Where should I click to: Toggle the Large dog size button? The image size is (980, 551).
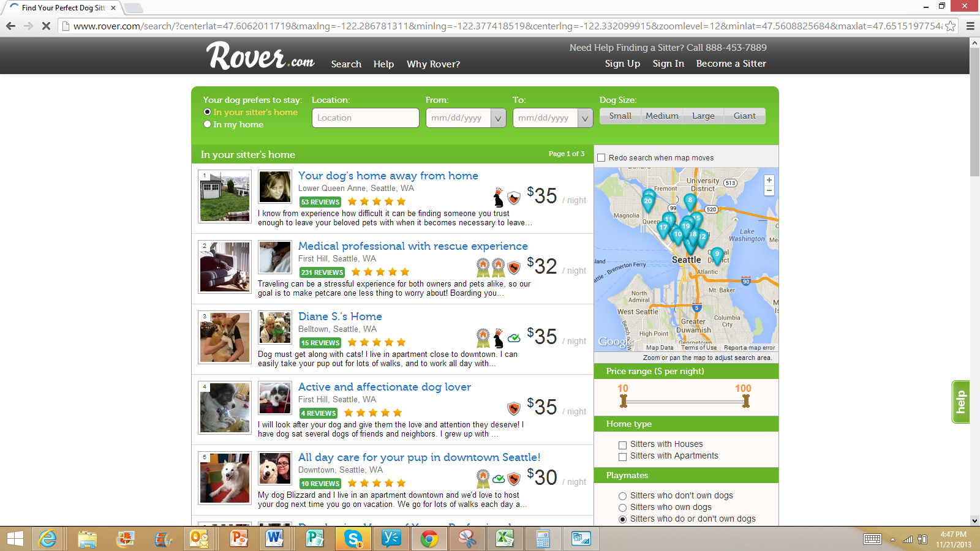[703, 116]
